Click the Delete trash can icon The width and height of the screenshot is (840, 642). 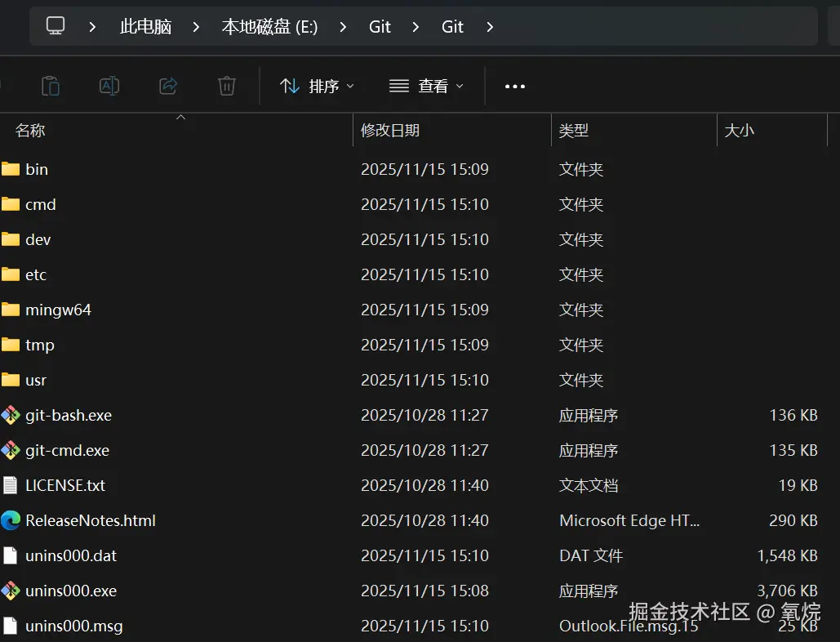click(x=227, y=86)
